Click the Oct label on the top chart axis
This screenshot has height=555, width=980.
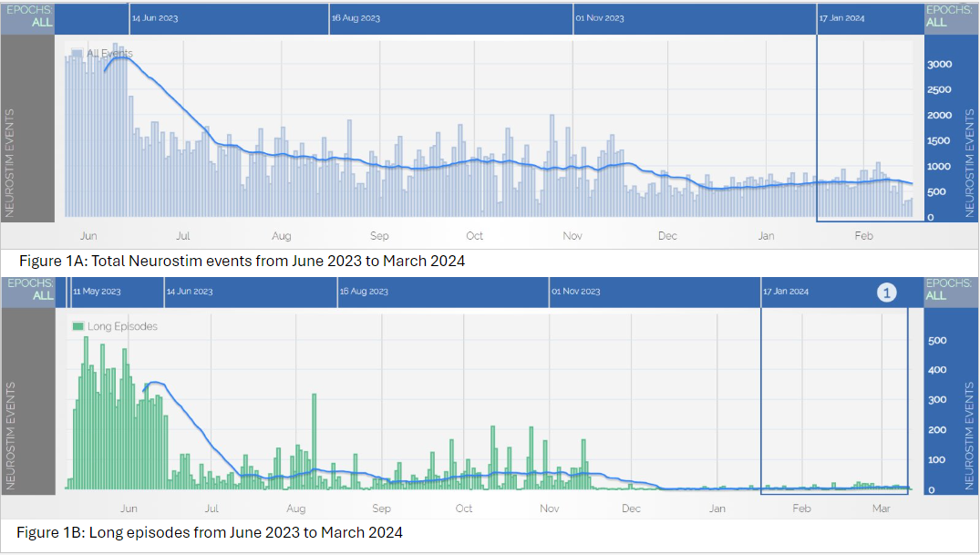click(x=474, y=236)
